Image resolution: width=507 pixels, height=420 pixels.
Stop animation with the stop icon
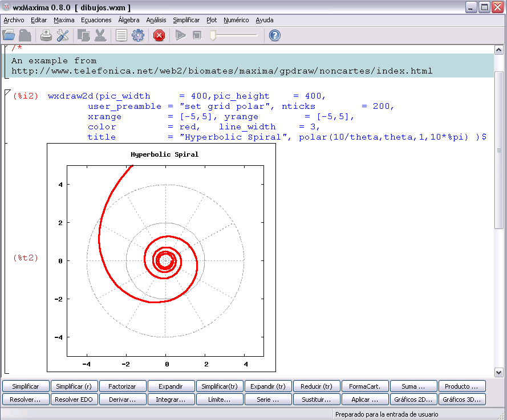[197, 35]
